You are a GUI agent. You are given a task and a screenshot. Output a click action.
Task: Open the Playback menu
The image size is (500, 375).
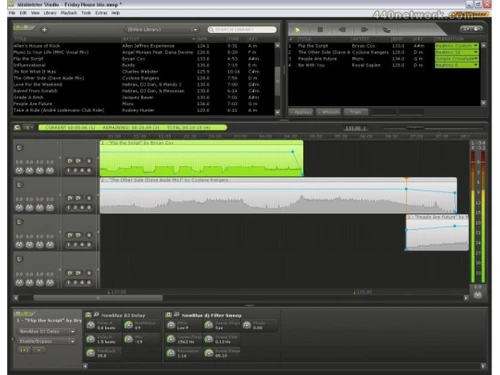(x=69, y=13)
